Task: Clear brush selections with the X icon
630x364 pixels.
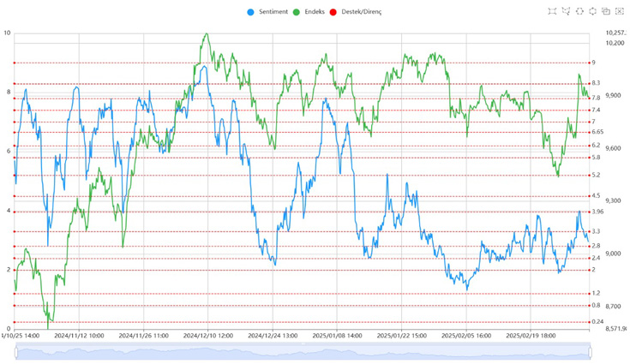Action: point(620,11)
